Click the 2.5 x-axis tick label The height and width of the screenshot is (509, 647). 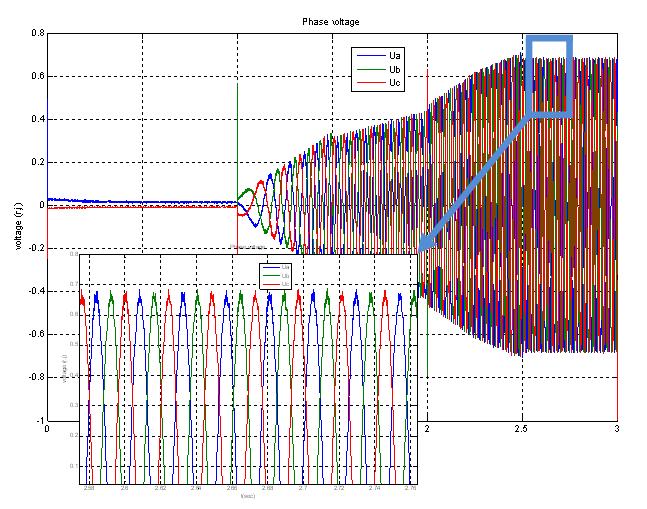(521, 429)
